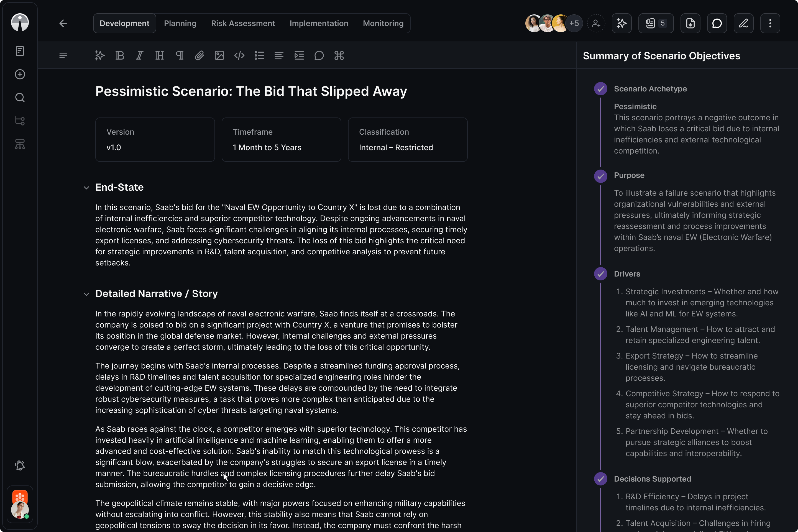Click the +5 collaborators avatar badge
This screenshot has height=532, width=798.
click(574, 23)
